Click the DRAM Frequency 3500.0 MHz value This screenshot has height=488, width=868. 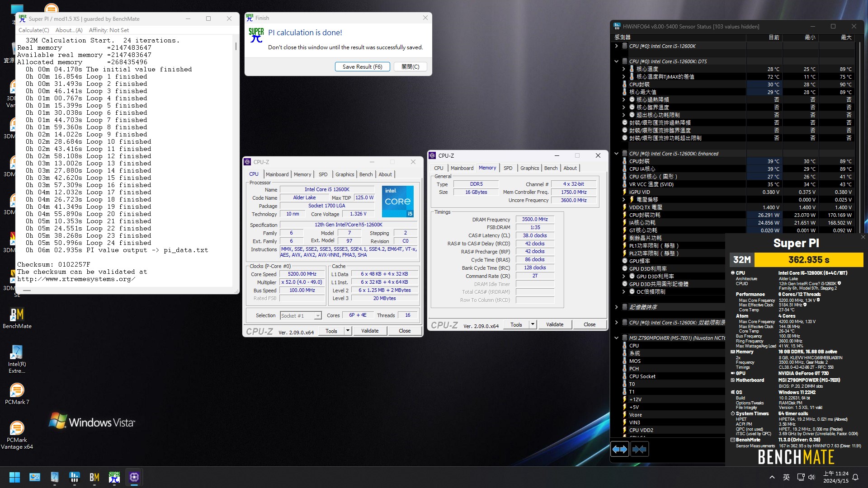click(535, 219)
